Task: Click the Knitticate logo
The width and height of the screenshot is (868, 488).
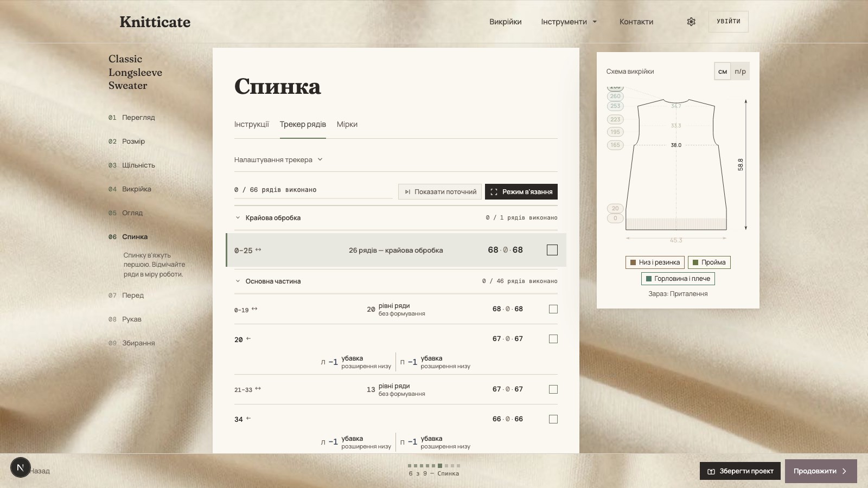Action: (x=155, y=22)
